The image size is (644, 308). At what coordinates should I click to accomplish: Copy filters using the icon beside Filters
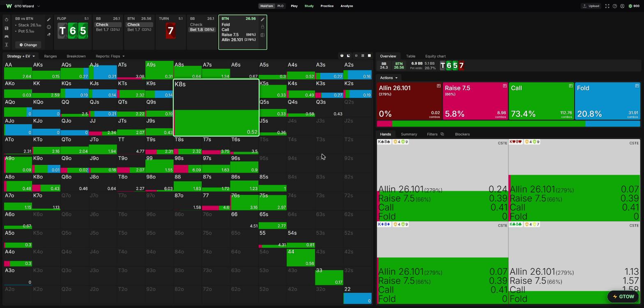click(442, 134)
